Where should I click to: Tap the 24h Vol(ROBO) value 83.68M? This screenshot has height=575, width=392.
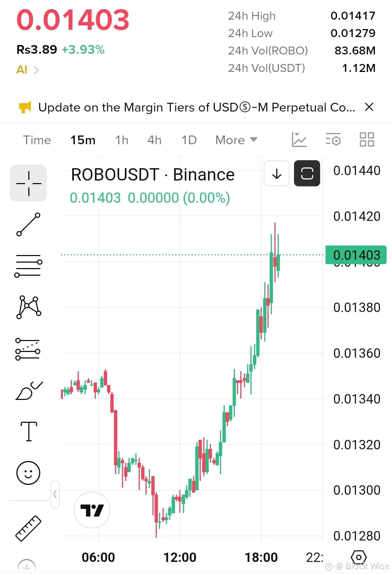point(355,50)
